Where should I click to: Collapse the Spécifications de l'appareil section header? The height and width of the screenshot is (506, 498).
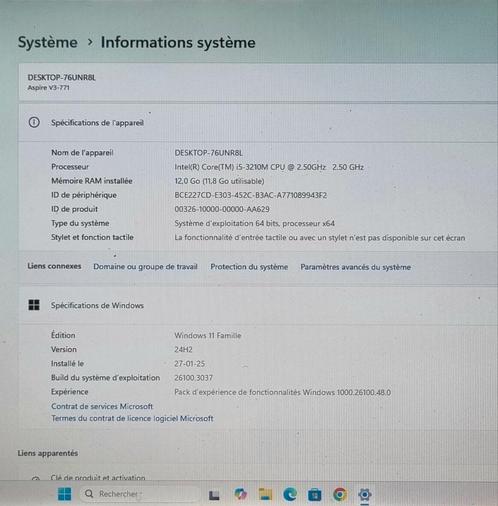[x=258, y=122]
